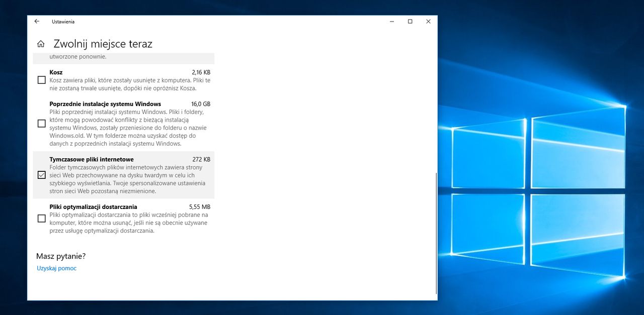Tick the Kosz checkbox
This screenshot has width=644, height=315.
coord(42,80)
